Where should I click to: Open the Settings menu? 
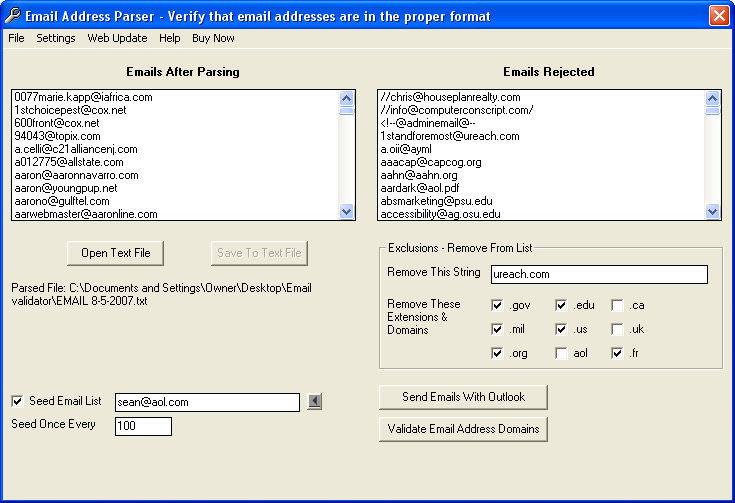[56, 38]
